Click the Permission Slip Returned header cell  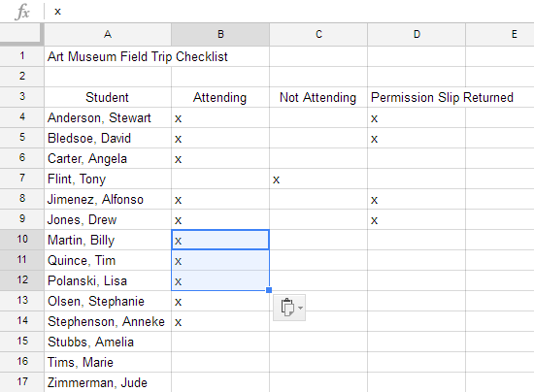click(x=442, y=97)
